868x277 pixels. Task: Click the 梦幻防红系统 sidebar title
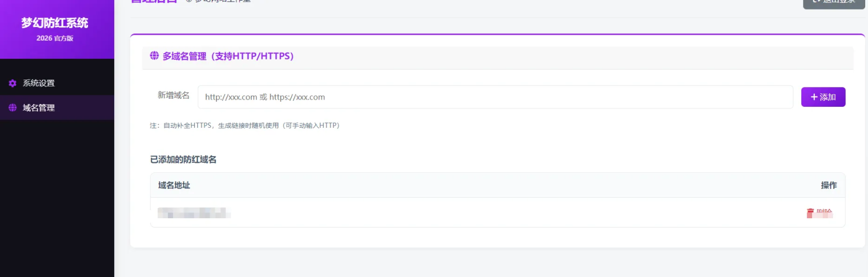tap(55, 23)
